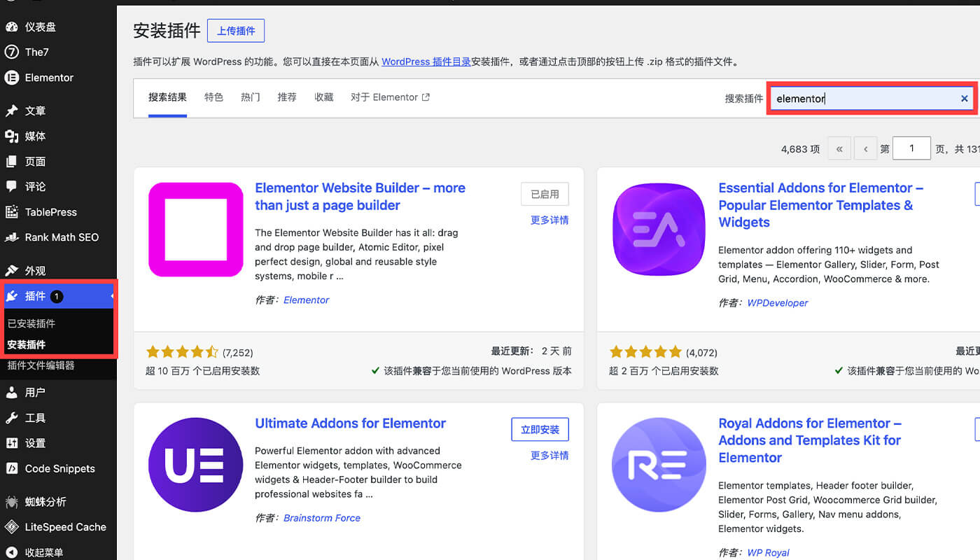Open Elementor Website Builder title link

360,197
